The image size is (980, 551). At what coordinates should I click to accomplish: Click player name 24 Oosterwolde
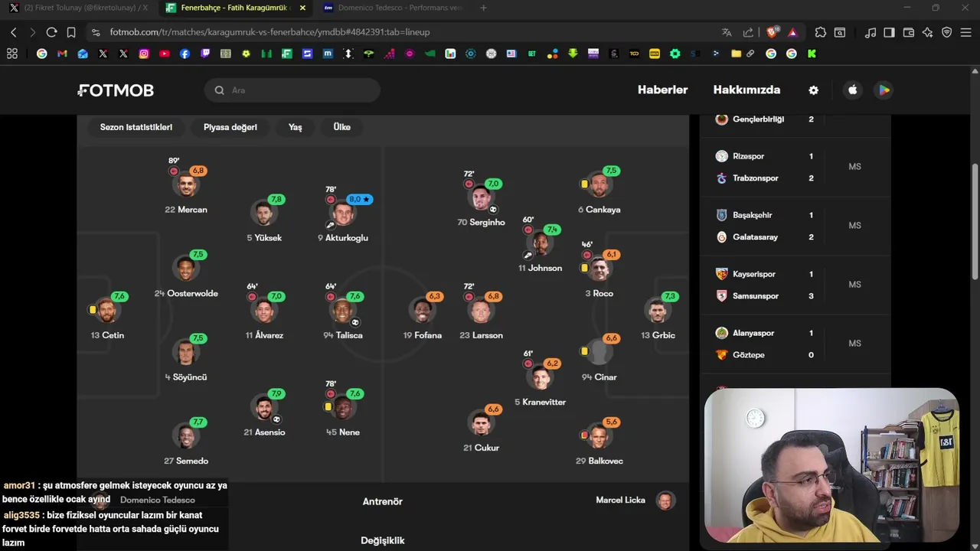(186, 294)
